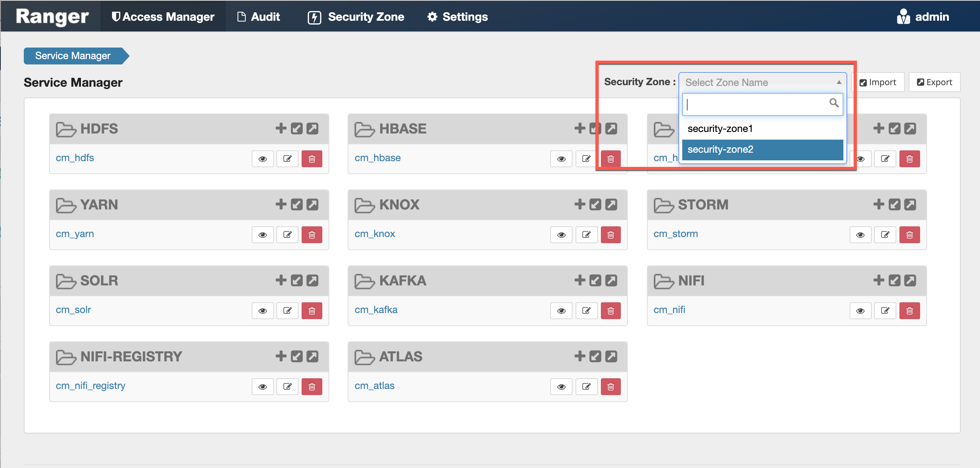Image resolution: width=980 pixels, height=468 pixels.
Task: Click the search magnifier in zone dropdown
Action: pyautogui.click(x=833, y=103)
